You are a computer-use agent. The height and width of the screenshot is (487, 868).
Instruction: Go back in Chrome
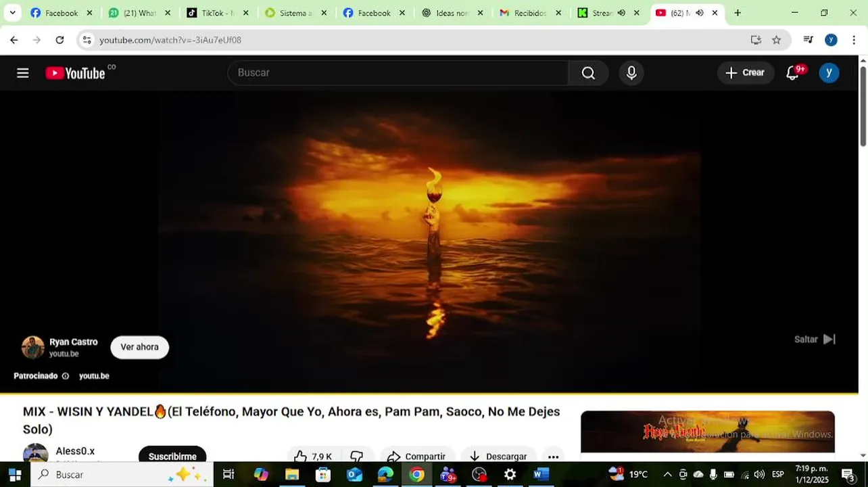(x=14, y=40)
